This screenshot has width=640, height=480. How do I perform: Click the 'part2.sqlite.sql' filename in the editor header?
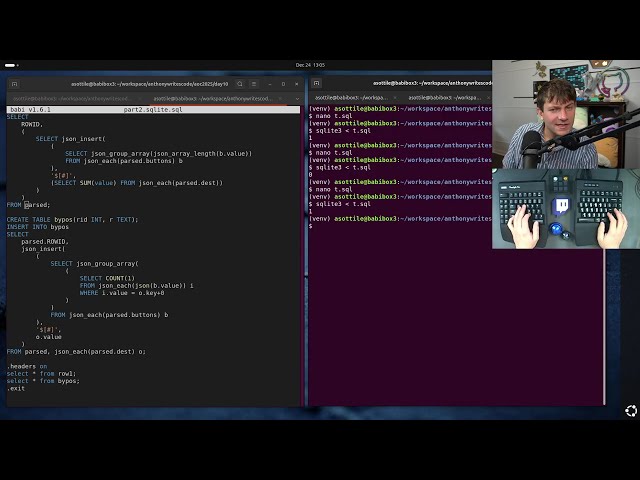click(153, 109)
